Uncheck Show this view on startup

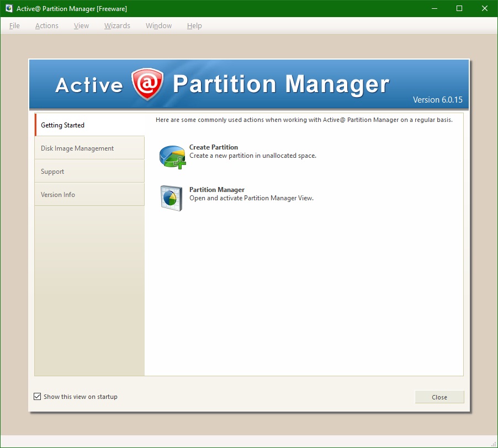pyautogui.click(x=38, y=396)
